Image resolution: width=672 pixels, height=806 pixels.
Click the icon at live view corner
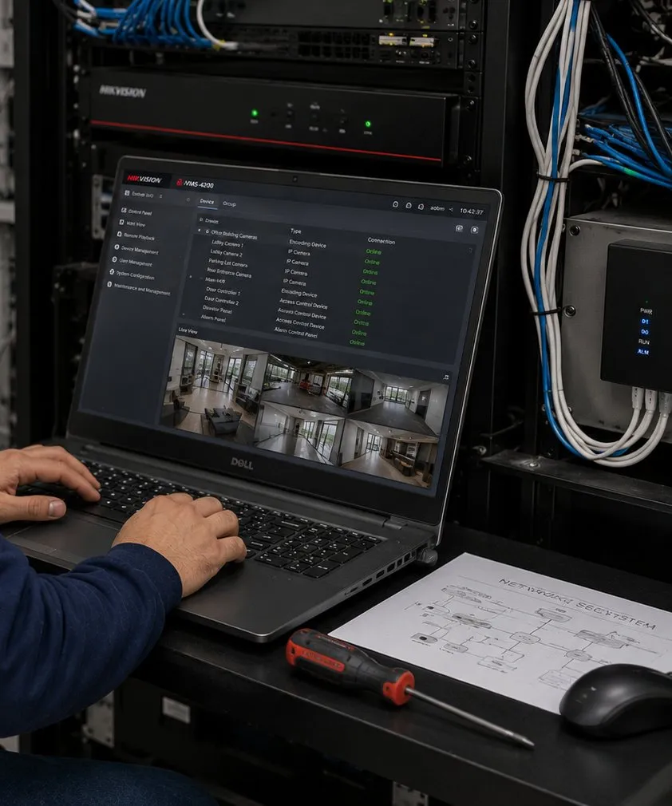(446, 377)
